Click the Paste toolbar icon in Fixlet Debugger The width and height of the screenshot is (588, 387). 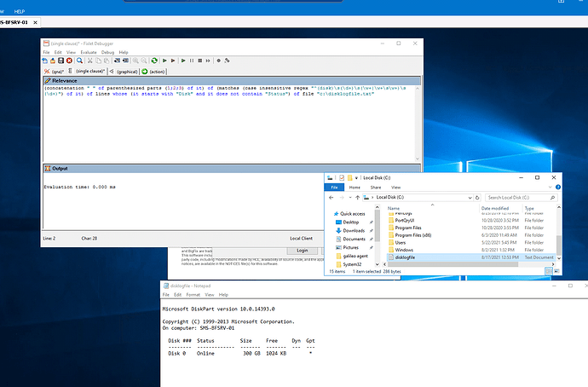[x=107, y=61]
